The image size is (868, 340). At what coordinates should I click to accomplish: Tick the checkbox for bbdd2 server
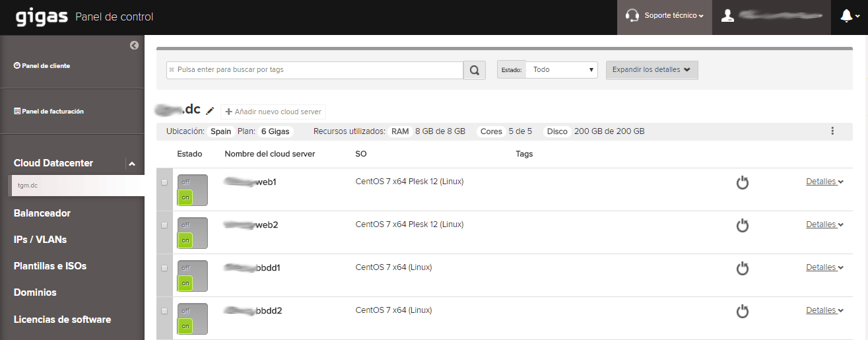164,311
